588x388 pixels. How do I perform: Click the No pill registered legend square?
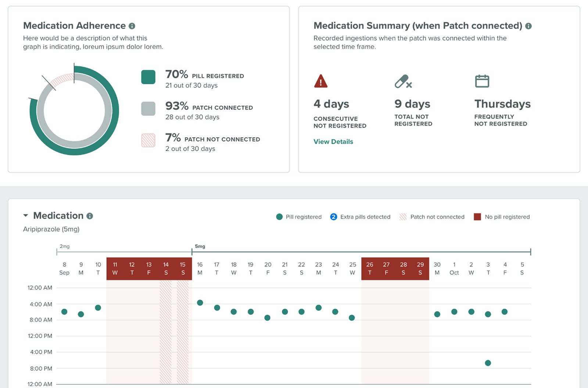(x=477, y=217)
